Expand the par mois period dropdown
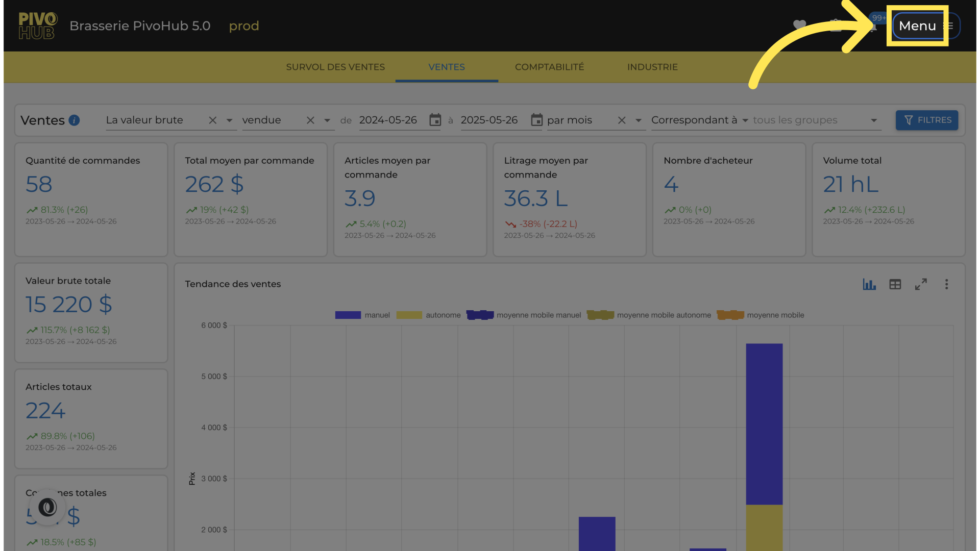 (638, 120)
